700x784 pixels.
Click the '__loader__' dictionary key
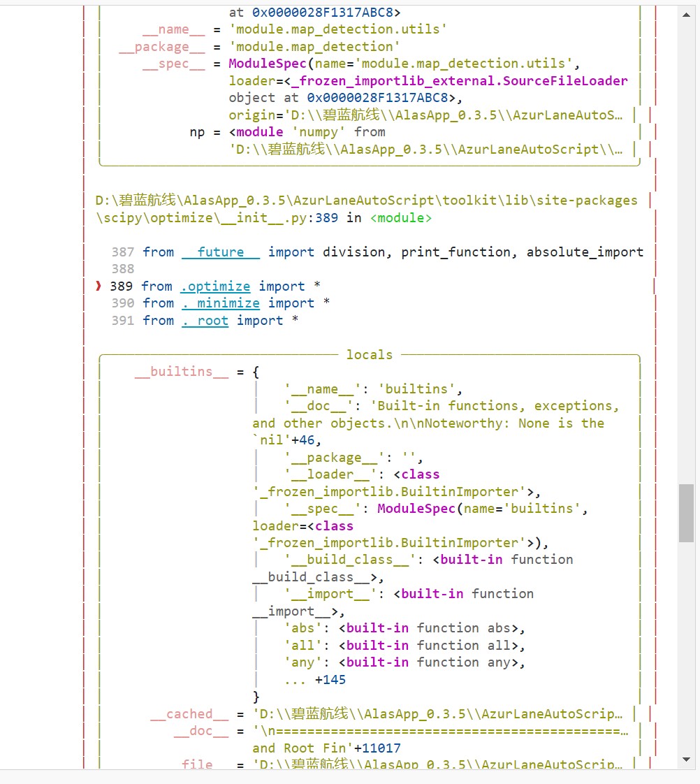(330, 474)
